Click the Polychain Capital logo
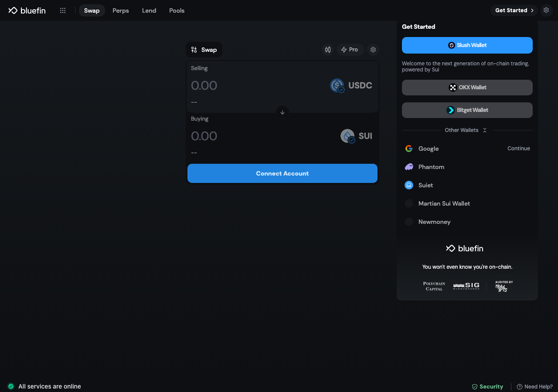Screen dimensions: 558x392 (434, 286)
